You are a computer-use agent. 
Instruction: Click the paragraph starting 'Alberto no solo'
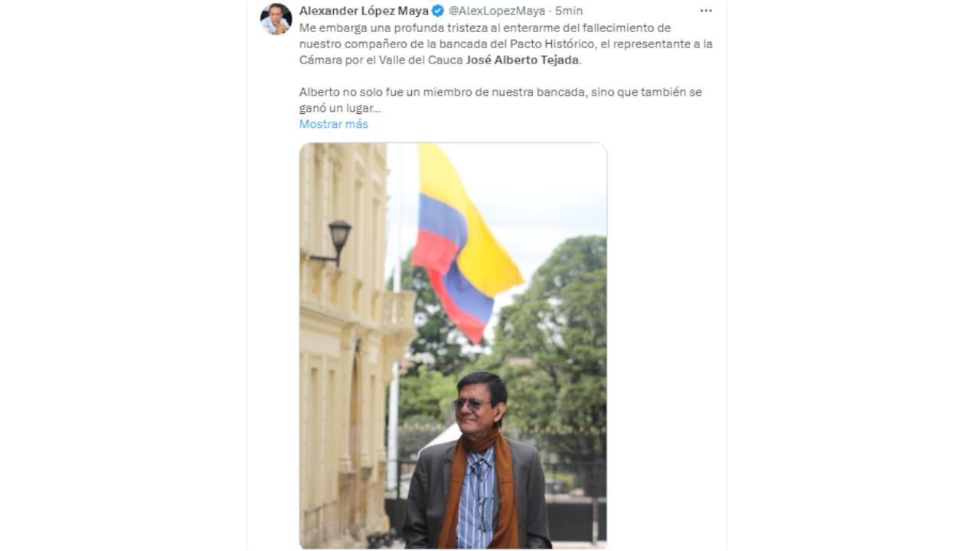[x=501, y=100]
